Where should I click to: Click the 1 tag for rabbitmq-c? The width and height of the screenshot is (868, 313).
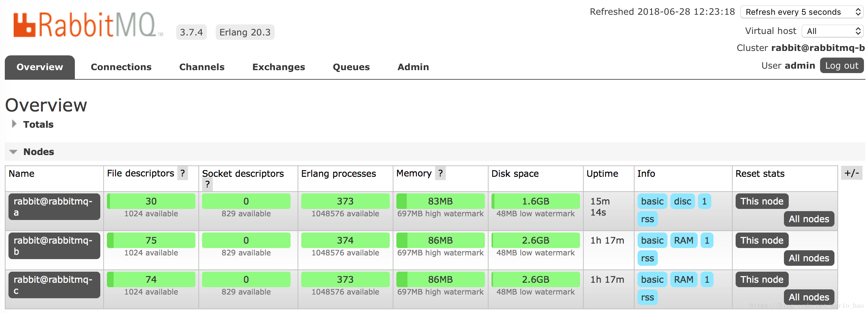tap(707, 279)
